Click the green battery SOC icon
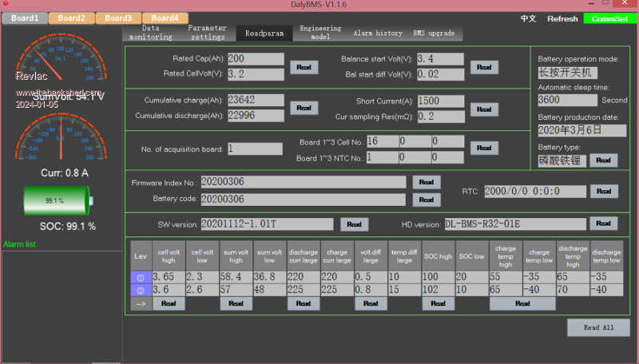The height and width of the screenshot is (364, 639). (58, 200)
